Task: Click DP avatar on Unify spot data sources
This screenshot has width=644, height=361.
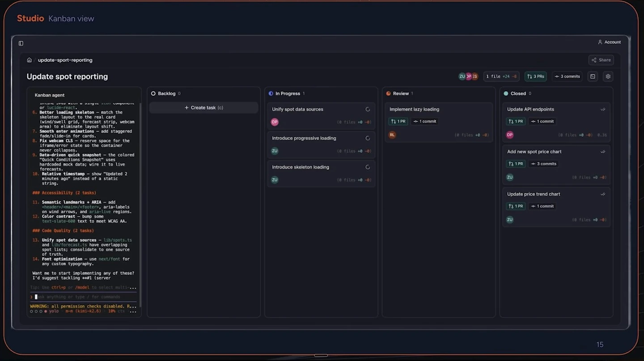Action: coord(275,122)
